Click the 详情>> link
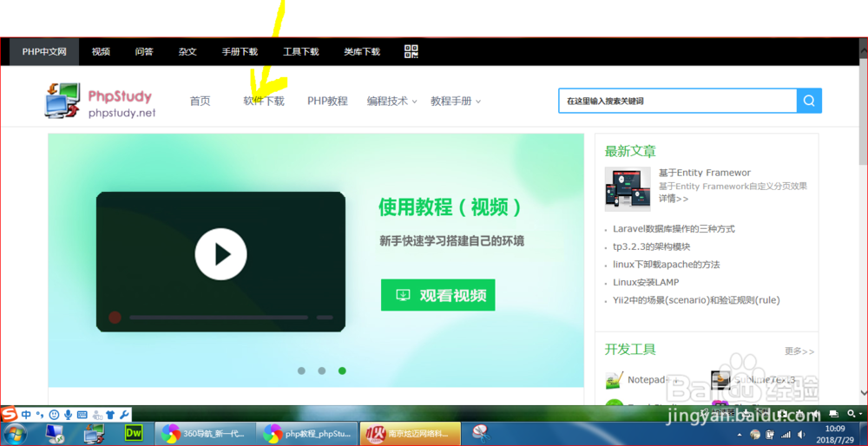 [x=674, y=199]
